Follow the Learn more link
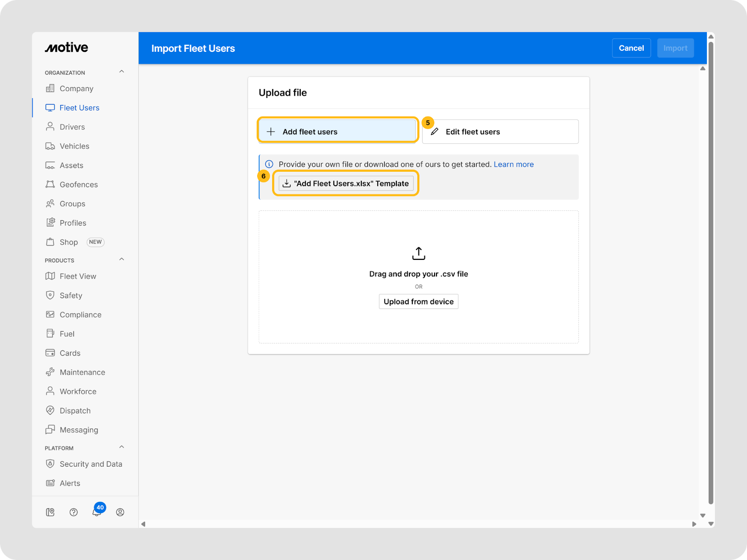 tap(514, 164)
